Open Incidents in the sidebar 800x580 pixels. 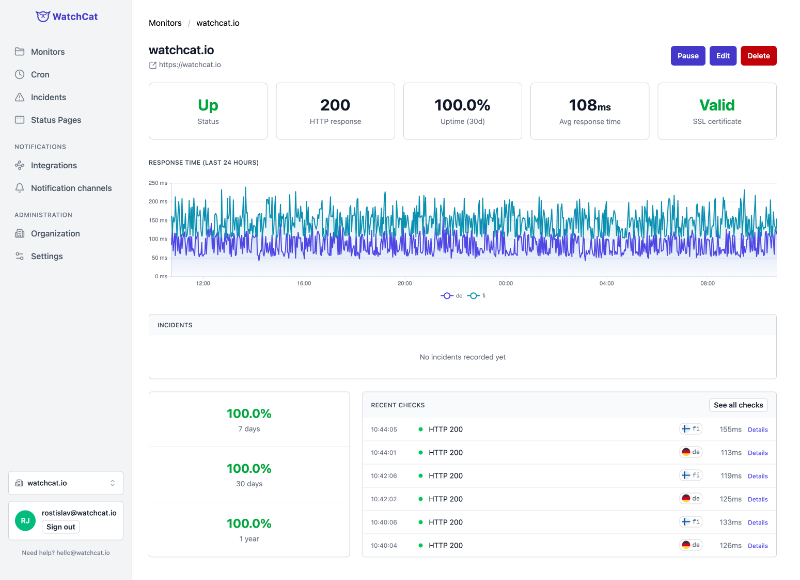pyautogui.click(x=48, y=97)
